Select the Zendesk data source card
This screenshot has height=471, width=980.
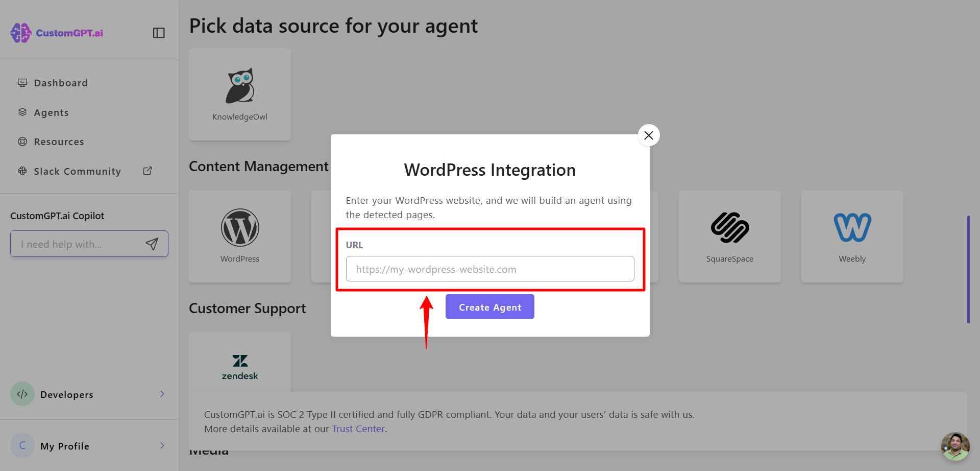coord(240,362)
